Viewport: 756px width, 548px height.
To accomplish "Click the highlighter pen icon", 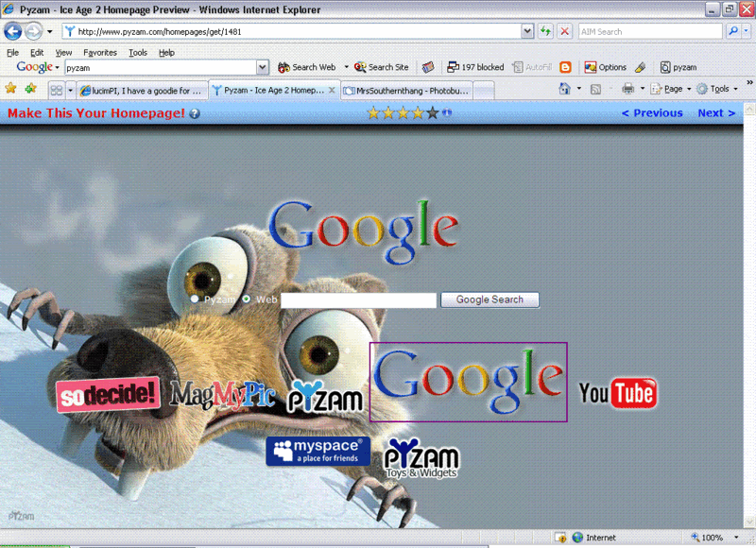I will [641, 67].
